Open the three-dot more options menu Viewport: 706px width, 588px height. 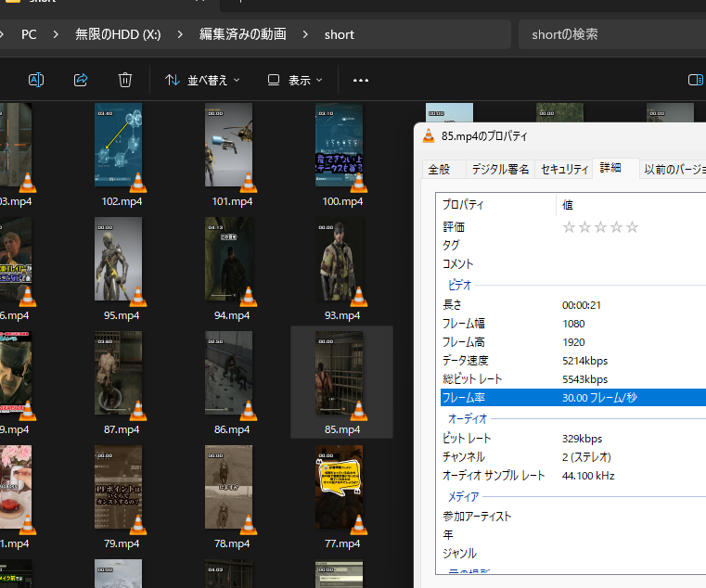pos(361,80)
